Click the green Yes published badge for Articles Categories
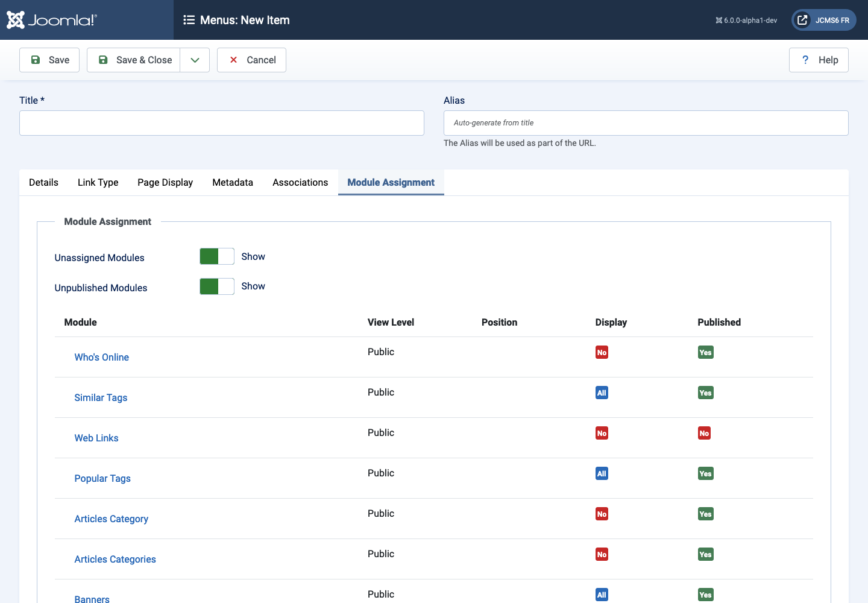 (705, 555)
